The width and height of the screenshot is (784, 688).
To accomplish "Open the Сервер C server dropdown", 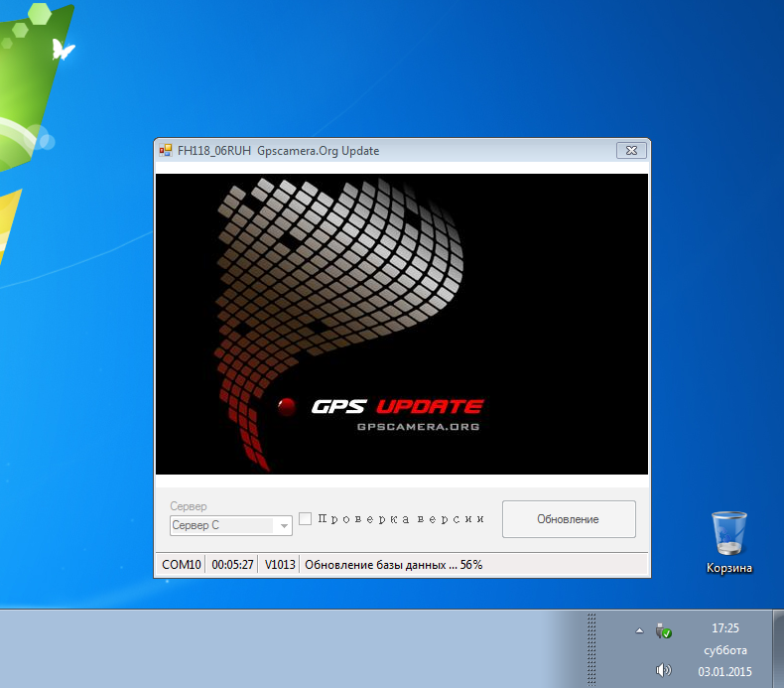I will coord(231,525).
